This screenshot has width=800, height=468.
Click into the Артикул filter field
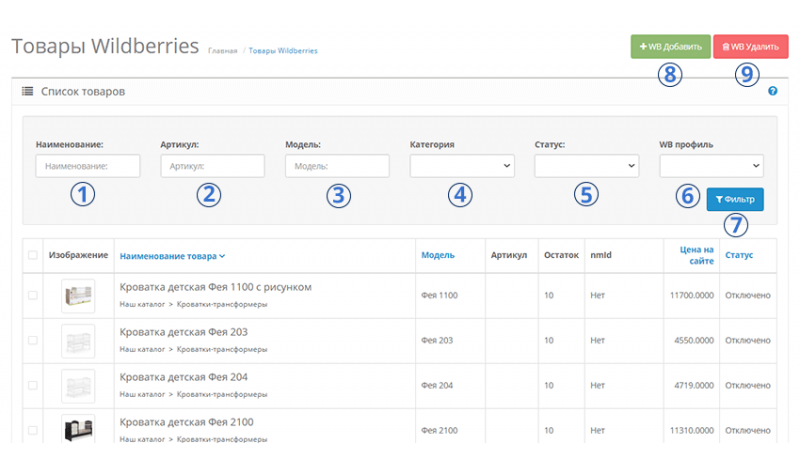click(x=212, y=166)
